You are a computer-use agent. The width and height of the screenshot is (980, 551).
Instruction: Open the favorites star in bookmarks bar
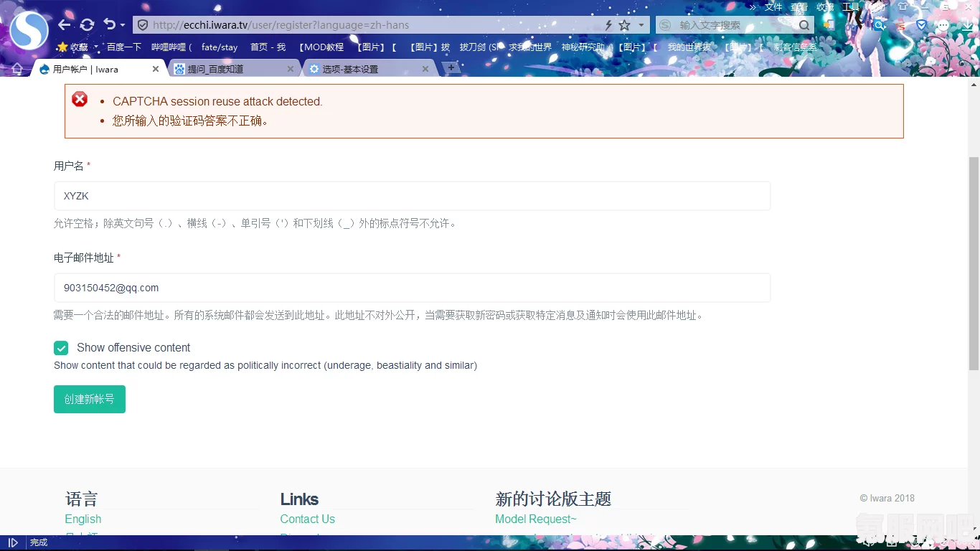point(62,47)
